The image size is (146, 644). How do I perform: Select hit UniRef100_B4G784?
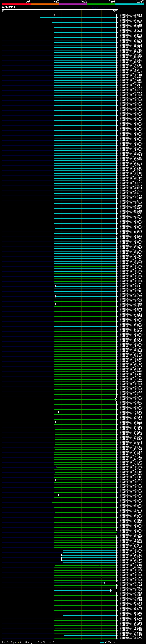tap(131, 603)
